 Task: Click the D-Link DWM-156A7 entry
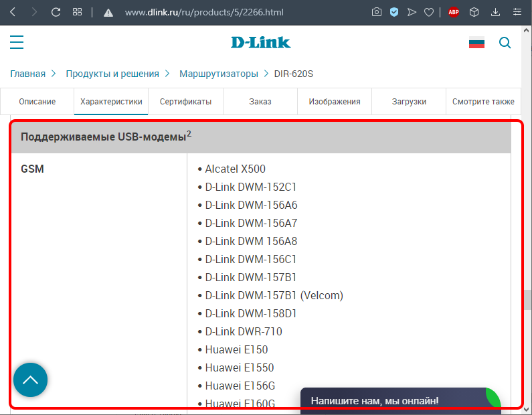click(x=251, y=223)
